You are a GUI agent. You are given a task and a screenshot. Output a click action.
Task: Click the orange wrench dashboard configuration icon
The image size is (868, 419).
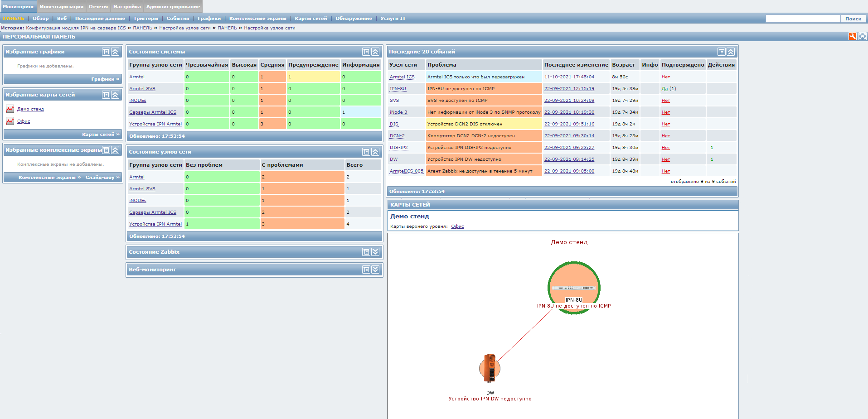click(853, 36)
